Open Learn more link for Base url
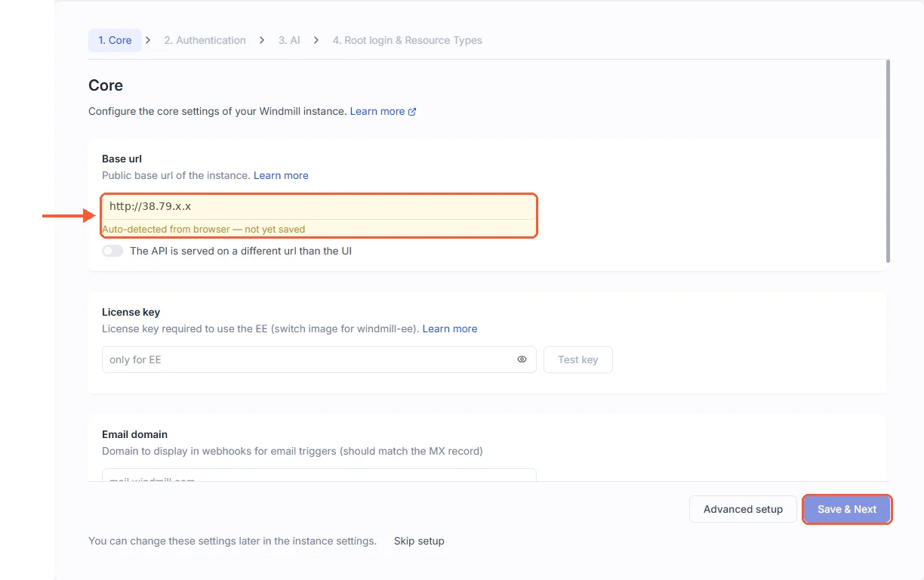Screen dimensions: 924x580 pyautogui.click(x=281, y=175)
